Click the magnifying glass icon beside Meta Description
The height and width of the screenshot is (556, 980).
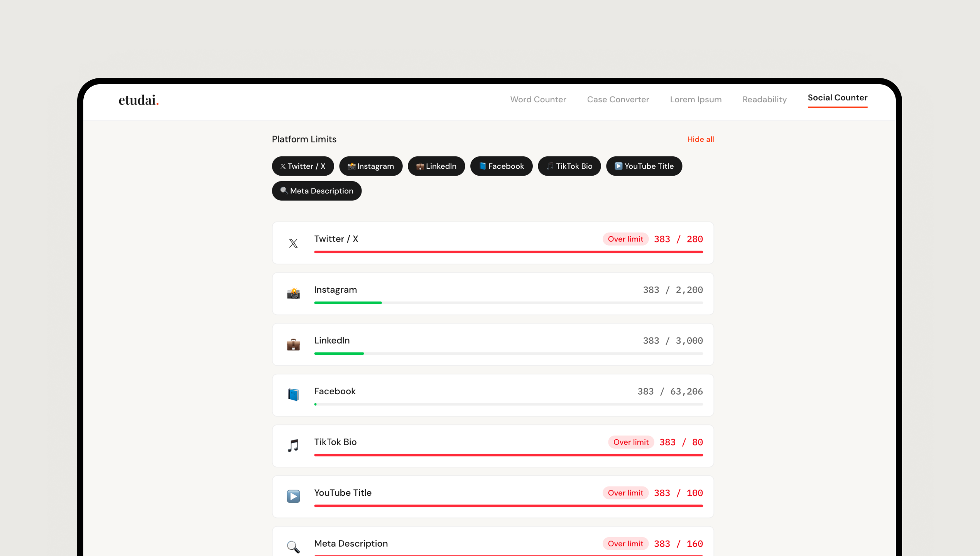click(293, 547)
